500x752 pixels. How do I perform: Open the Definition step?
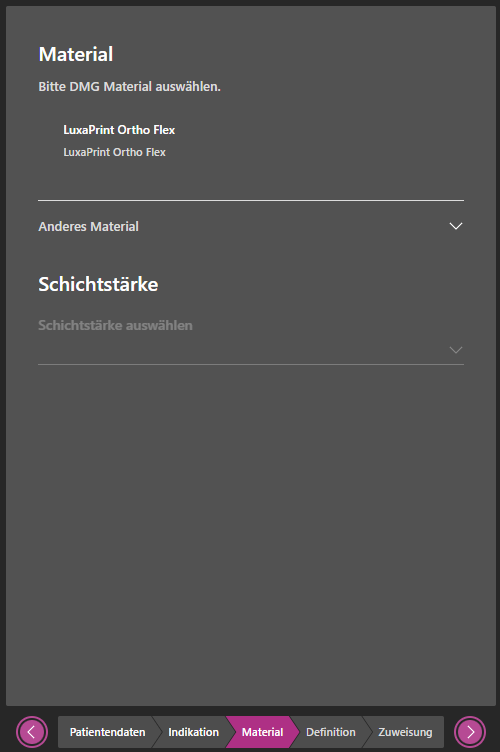(331, 732)
